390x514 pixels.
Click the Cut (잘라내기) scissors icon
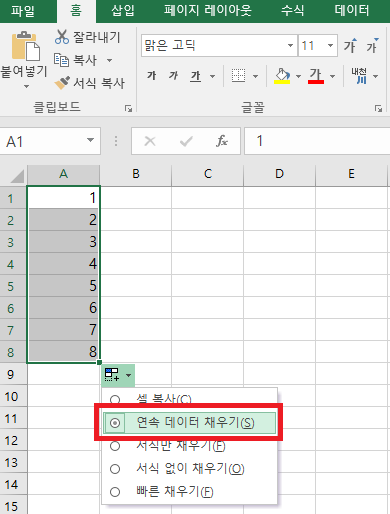[x=62, y=37]
